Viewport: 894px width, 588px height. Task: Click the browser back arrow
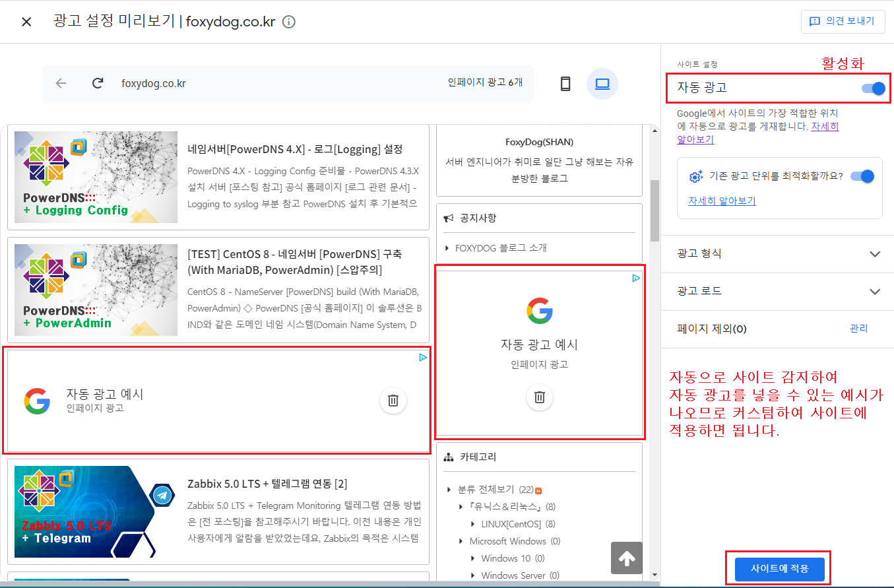click(x=61, y=83)
